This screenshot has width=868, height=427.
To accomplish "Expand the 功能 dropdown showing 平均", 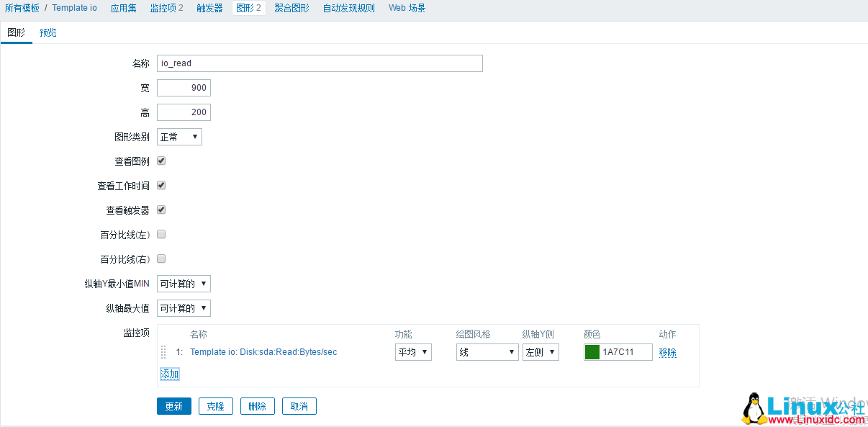I will pyautogui.click(x=412, y=352).
